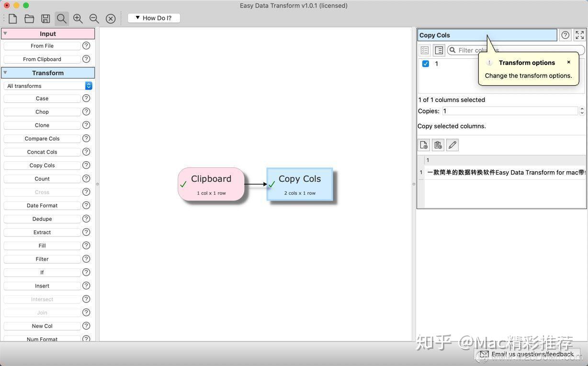Zoom in with the plus magnifier
The image size is (588, 366).
tap(78, 19)
